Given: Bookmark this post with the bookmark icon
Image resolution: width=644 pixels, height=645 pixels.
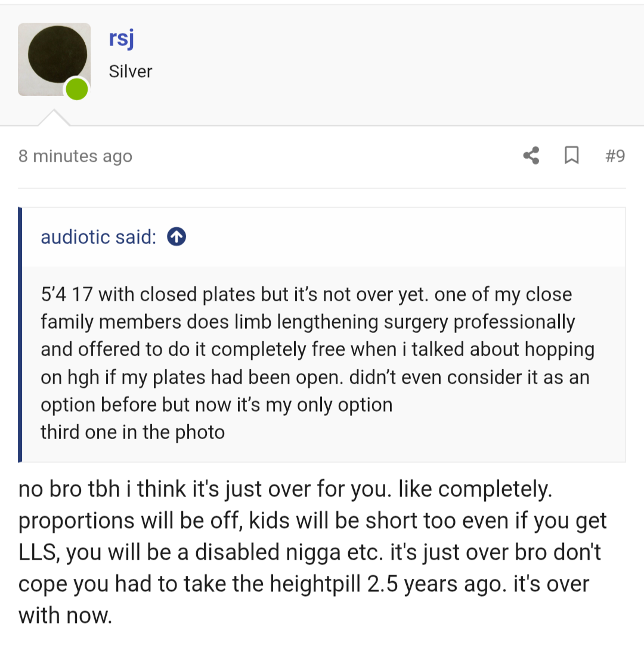Looking at the screenshot, I should pos(572,156).
